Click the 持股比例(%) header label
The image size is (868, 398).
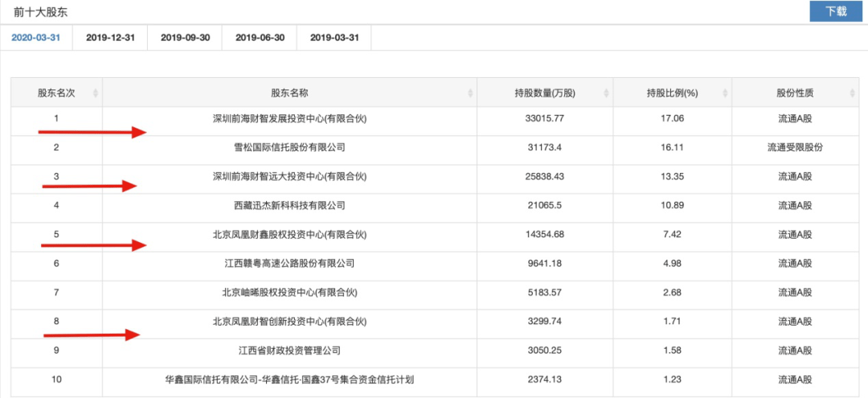coord(672,93)
